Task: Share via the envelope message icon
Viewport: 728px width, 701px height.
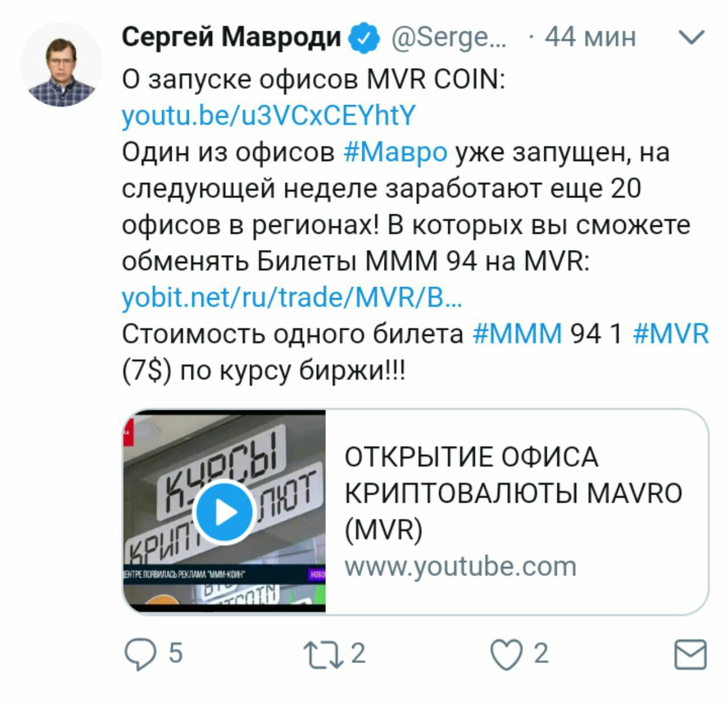Action: (690, 654)
